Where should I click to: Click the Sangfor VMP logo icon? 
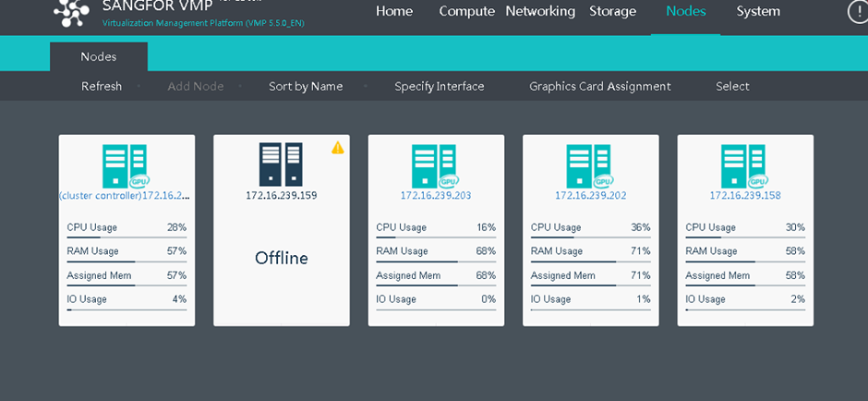click(x=71, y=10)
